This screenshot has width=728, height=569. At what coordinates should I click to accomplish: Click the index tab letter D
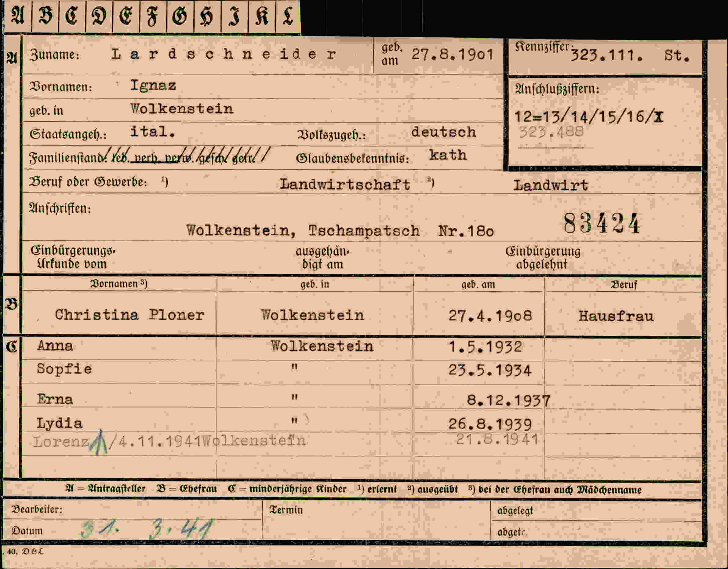coord(99,16)
